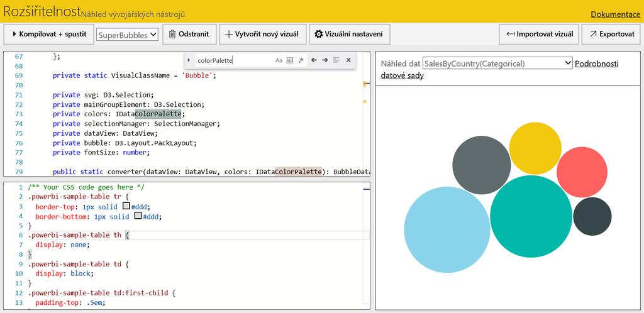The width and height of the screenshot is (644, 313).
Task: Toggle regular expression search option
Action: click(x=301, y=60)
